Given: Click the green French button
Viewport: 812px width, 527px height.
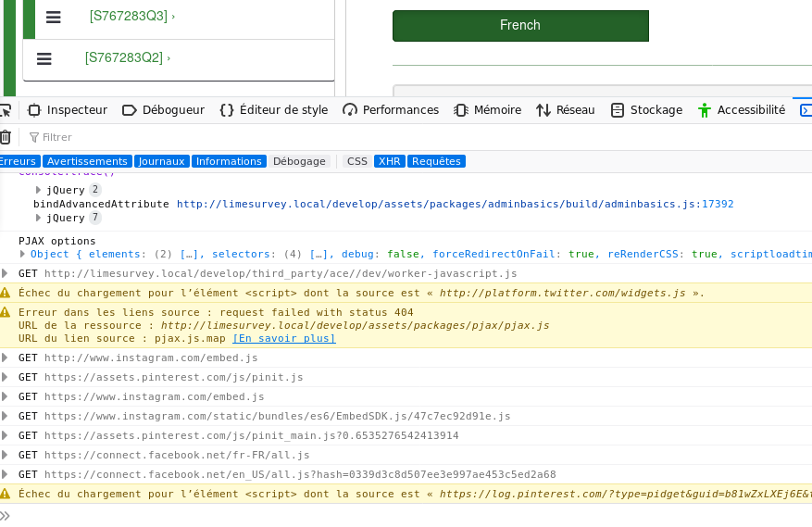Looking at the screenshot, I should (520, 26).
